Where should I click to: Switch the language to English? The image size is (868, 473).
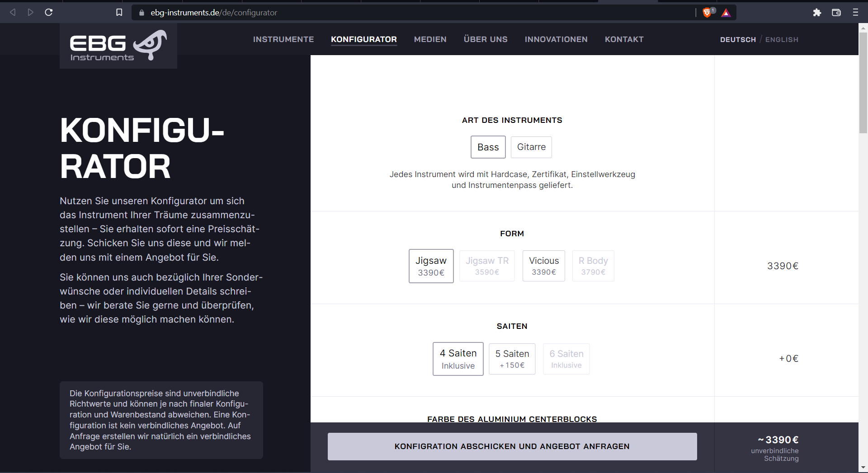pyautogui.click(x=782, y=39)
